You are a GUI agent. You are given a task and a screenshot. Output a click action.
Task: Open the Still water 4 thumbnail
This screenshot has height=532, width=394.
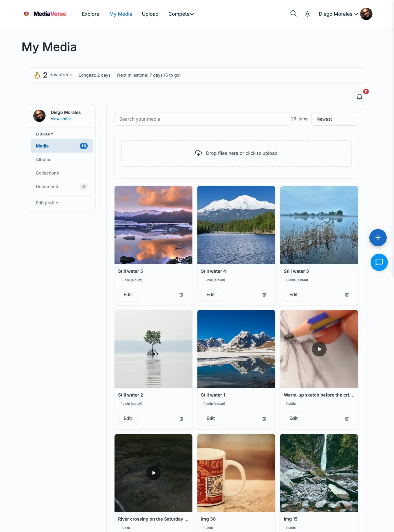tap(236, 225)
